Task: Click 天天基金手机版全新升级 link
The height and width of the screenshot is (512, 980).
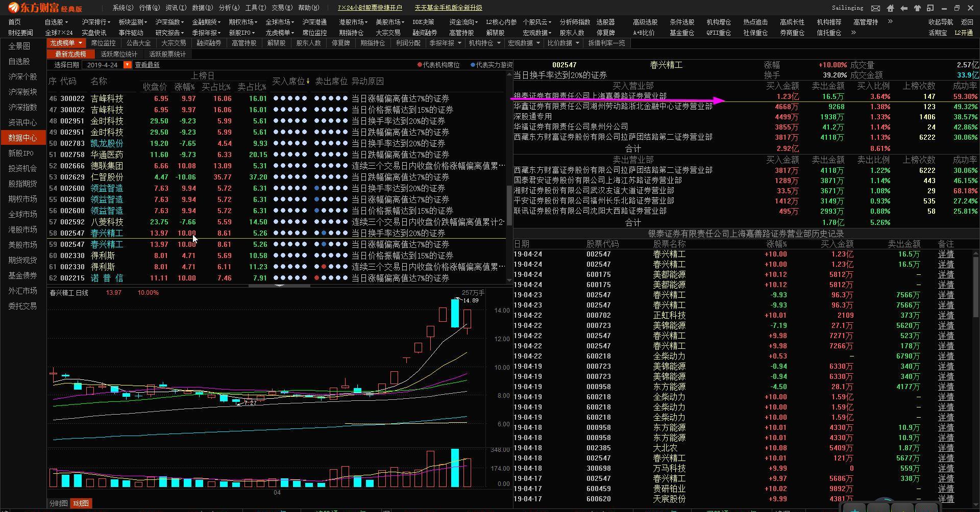Action: pyautogui.click(x=448, y=8)
